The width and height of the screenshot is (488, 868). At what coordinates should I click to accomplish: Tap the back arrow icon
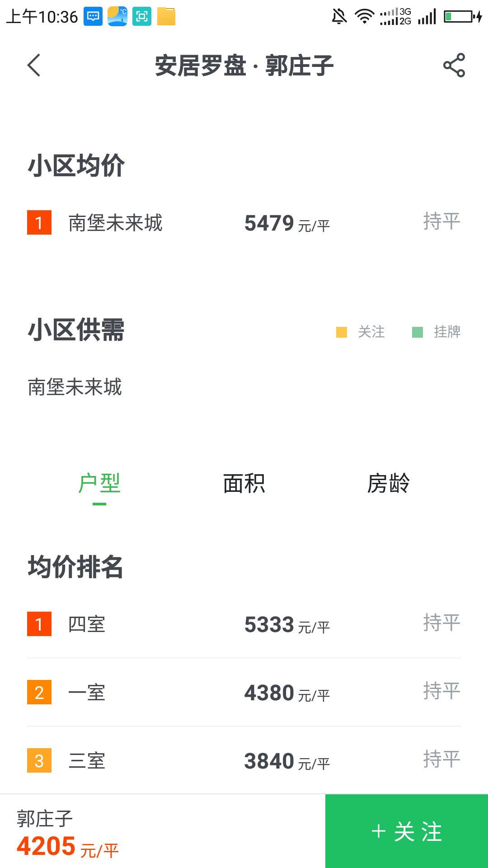tap(34, 65)
